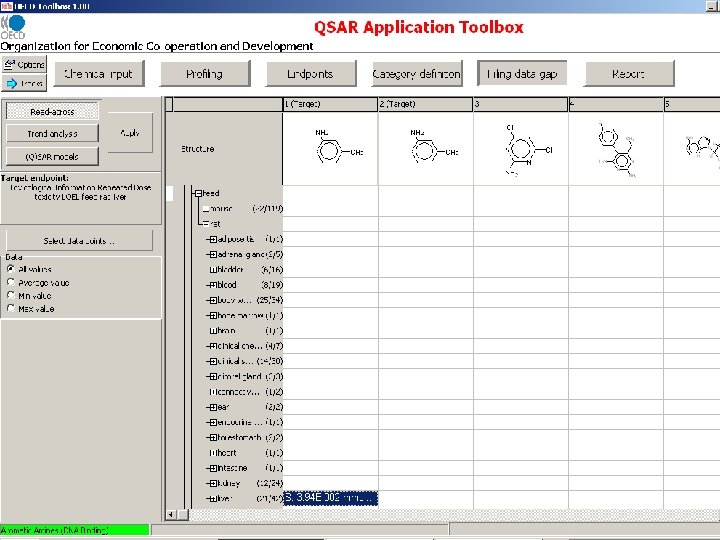
Task: Go to the Profiling stage
Action: [x=205, y=73]
